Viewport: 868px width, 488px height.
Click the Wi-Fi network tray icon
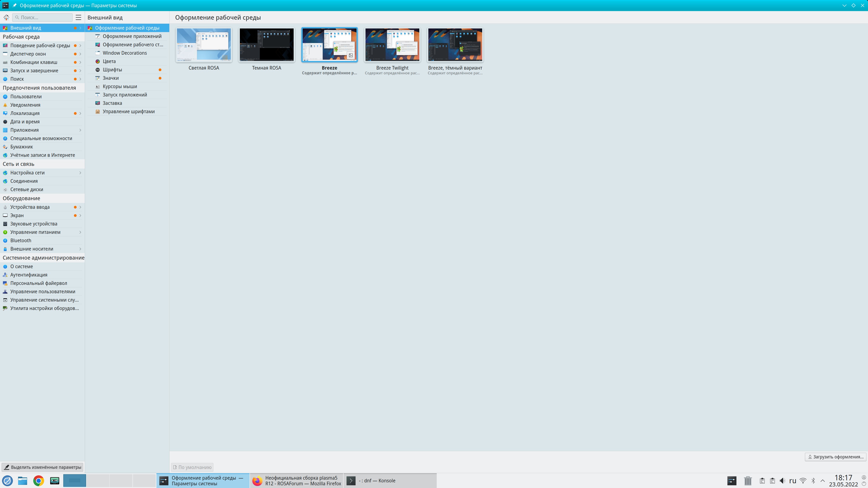(803, 481)
